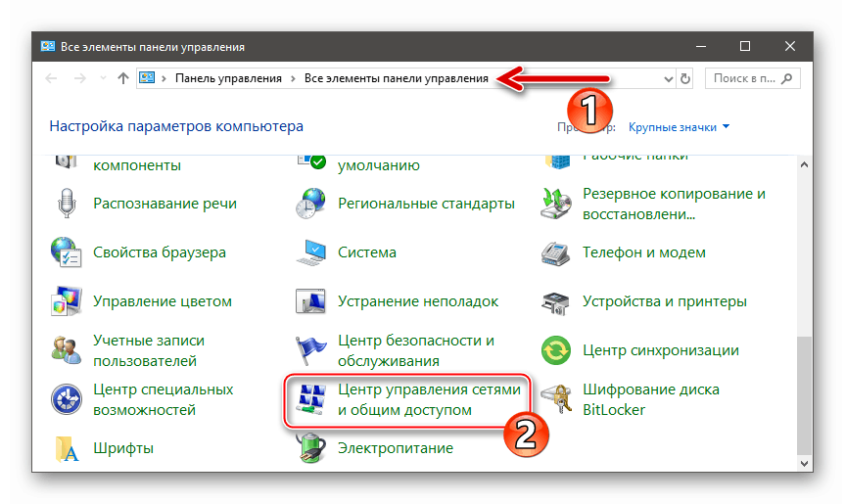Viewport: 845px width, 504px height.
Task: Open the recent locations dropdown arrow
Action: click(103, 78)
